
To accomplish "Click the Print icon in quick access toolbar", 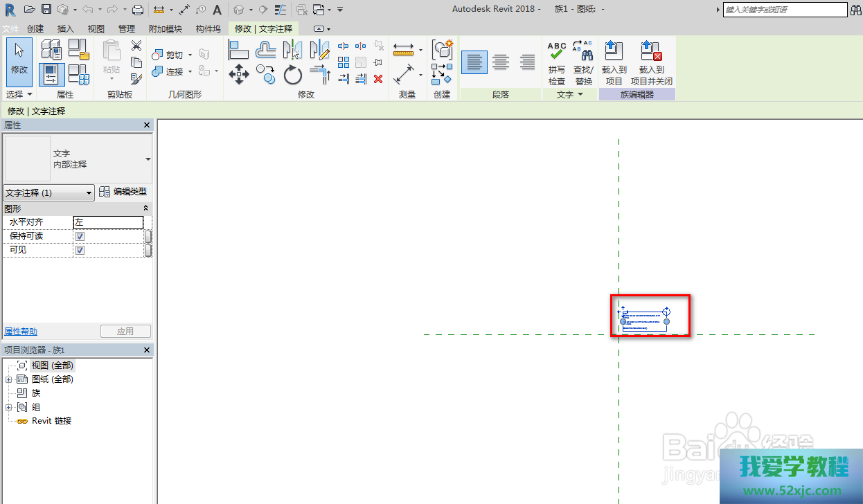I will (x=138, y=10).
